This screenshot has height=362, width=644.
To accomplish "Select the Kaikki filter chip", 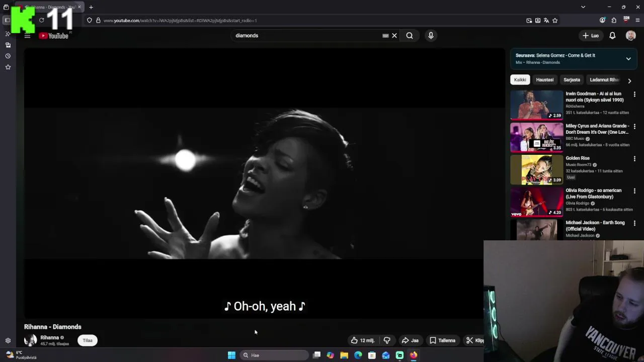I will (520, 80).
